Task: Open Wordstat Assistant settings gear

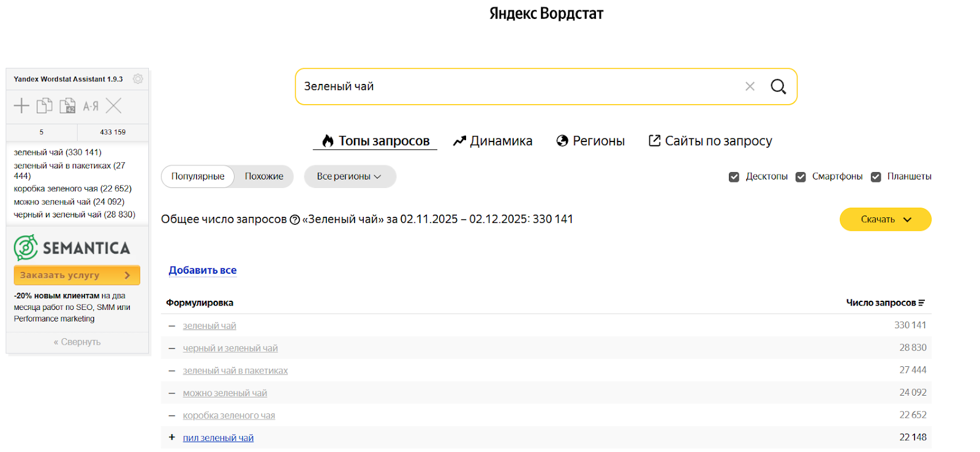Action: pyautogui.click(x=138, y=79)
